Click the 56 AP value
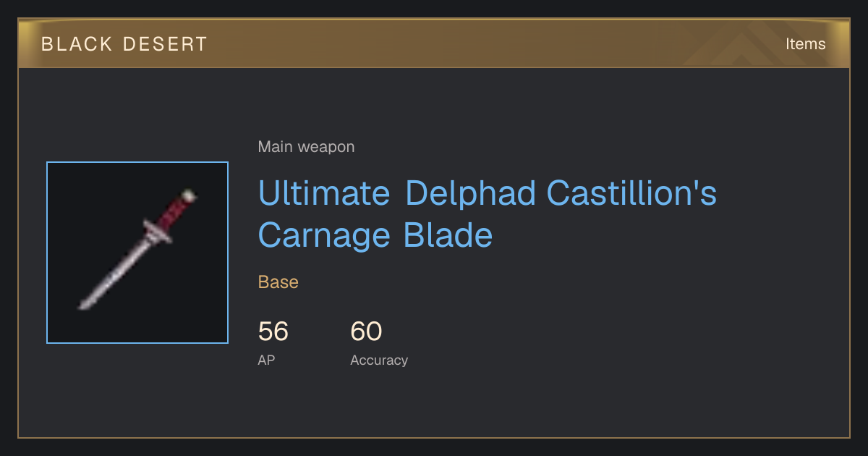 [x=273, y=332]
